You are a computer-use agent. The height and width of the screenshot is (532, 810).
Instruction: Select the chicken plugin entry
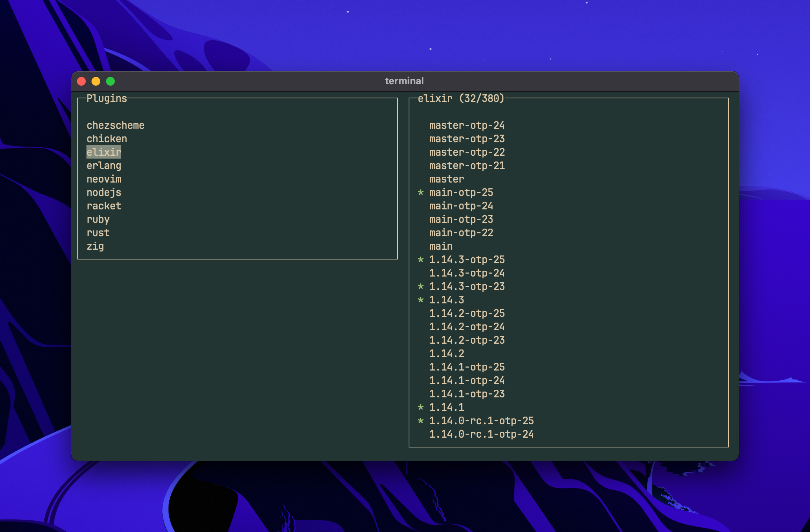pyautogui.click(x=107, y=139)
